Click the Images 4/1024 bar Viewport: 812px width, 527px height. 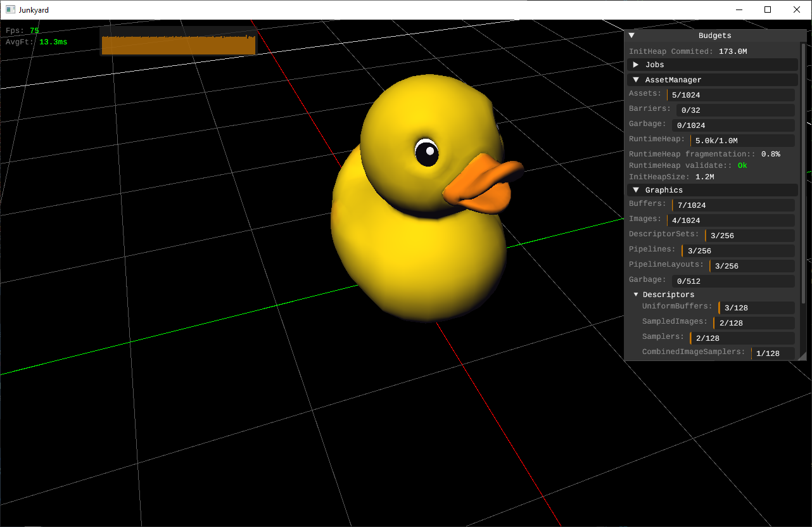pyautogui.click(x=730, y=220)
